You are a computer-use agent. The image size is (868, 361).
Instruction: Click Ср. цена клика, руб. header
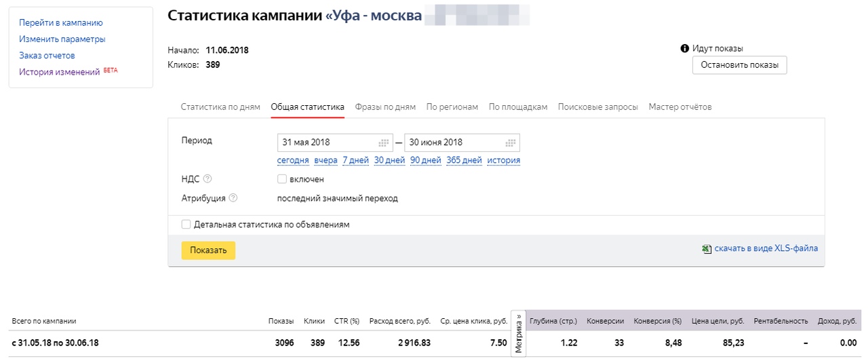473,322
